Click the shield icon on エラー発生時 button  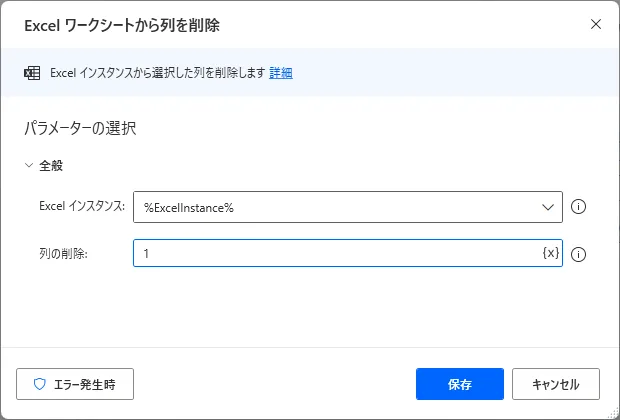pyautogui.click(x=41, y=384)
